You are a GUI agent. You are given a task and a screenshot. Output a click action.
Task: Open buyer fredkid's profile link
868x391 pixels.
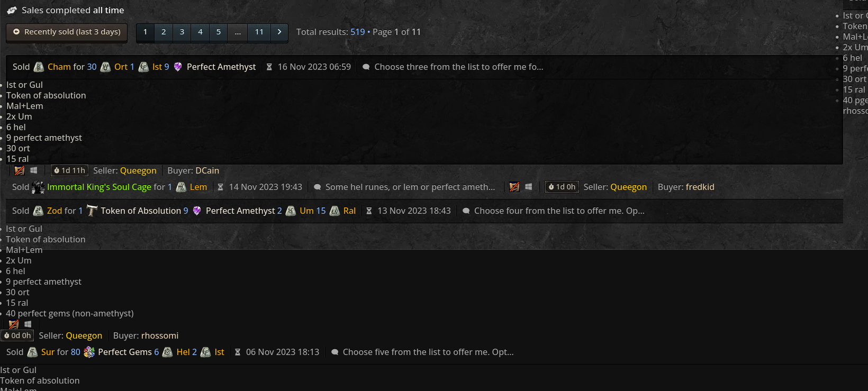coord(700,187)
